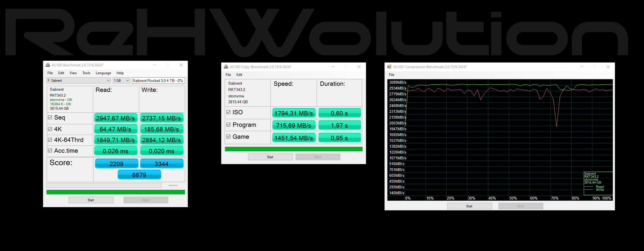Click the Seq write value 2737,15 MB/s
Image resolution: width=644 pixels, height=251 pixels.
[x=162, y=118]
